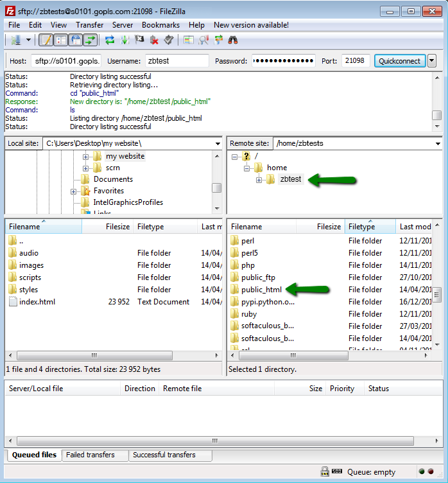The height and width of the screenshot is (483, 448).
Task: Click the process transfer queue icon
Action: pos(125,40)
